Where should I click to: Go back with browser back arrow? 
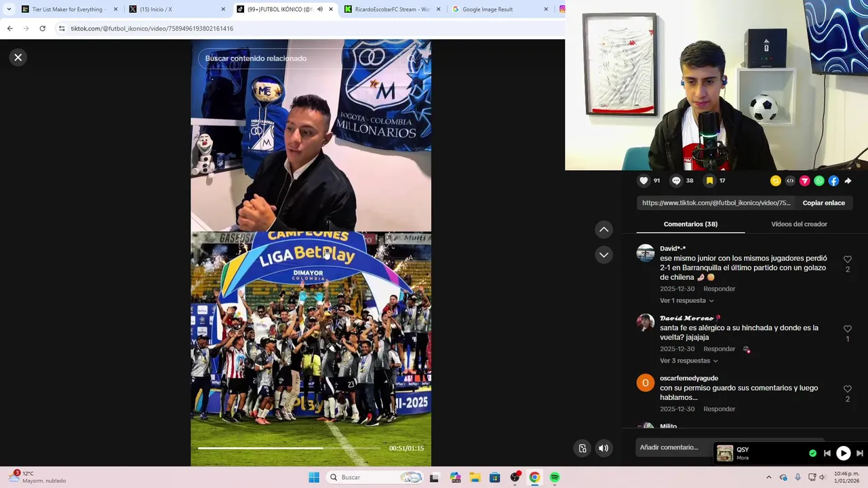9,28
